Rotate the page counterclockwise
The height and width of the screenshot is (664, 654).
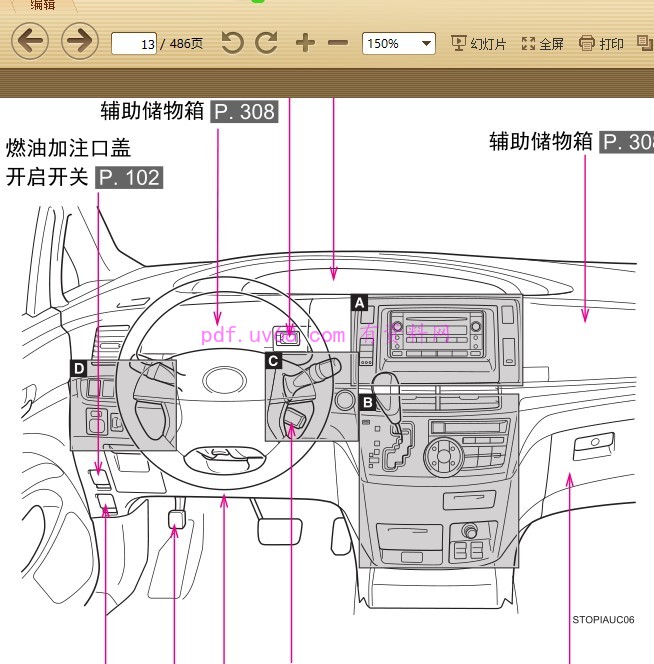[x=232, y=43]
